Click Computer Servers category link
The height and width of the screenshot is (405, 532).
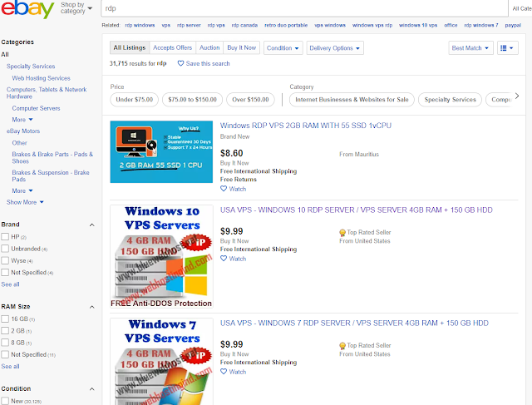tap(36, 108)
